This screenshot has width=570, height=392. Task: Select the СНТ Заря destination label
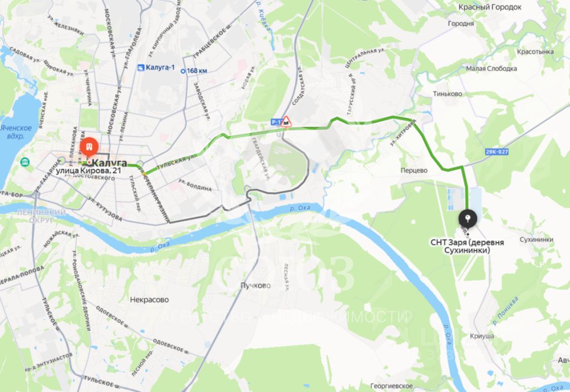[467, 246]
